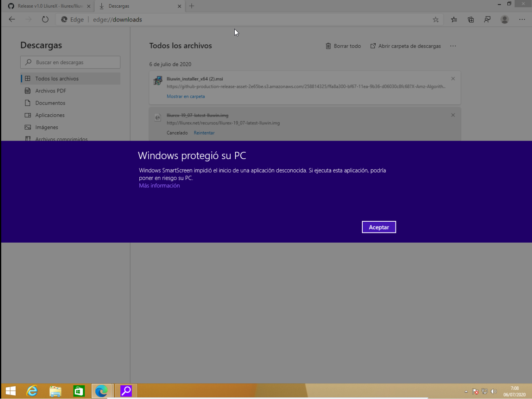Focus the Buscar en descargas search field
This screenshot has width=532, height=399.
(70, 62)
